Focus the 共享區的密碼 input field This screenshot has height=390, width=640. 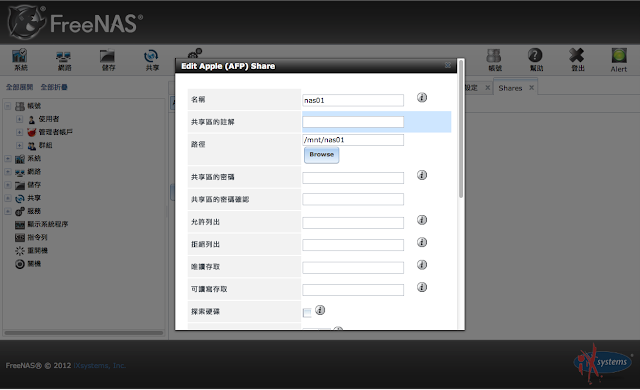tap(353, 178)
